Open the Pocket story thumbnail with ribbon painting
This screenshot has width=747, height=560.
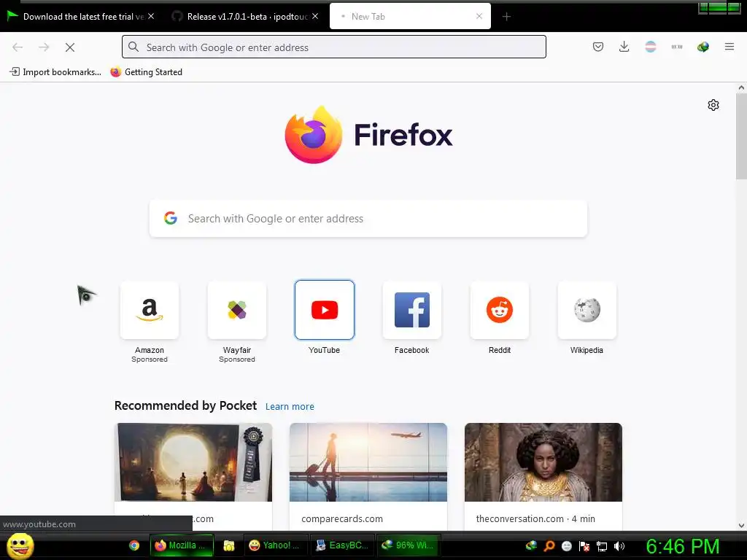click(x=193, y=462)
